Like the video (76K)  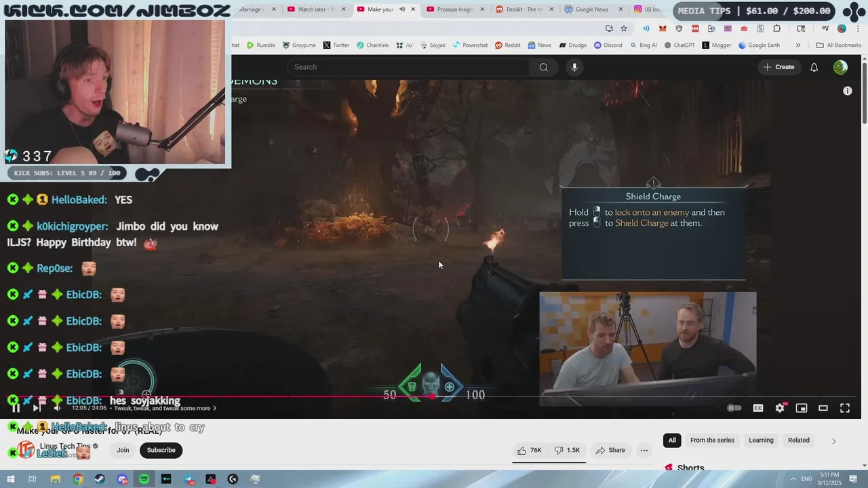[x=529, y=450]
